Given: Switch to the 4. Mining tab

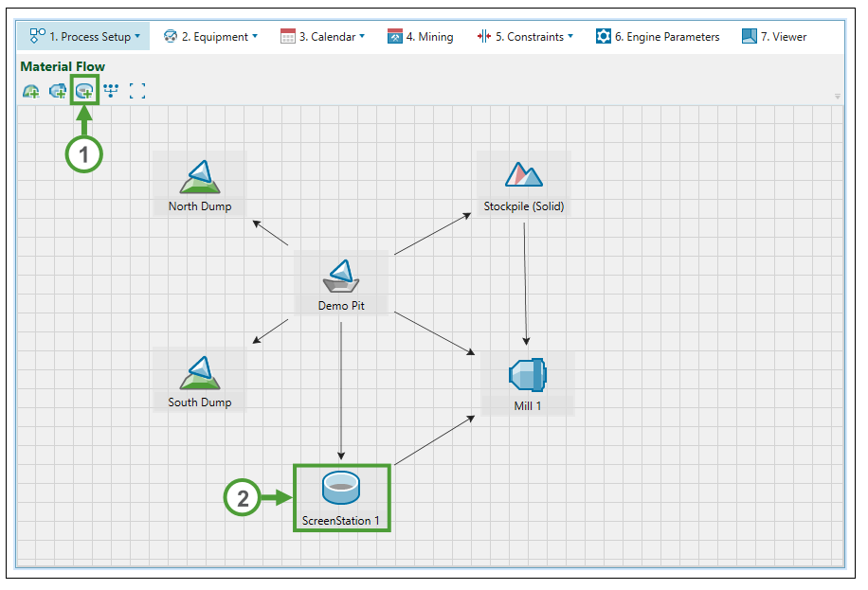Looking at the screenshot, I should (421, 37).
